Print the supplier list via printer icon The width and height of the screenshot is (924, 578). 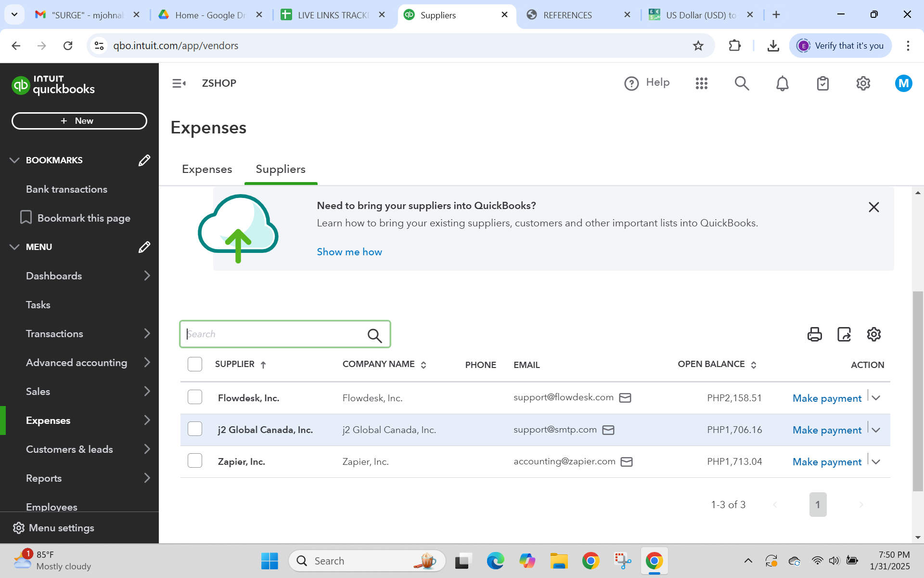click(814, 334)
